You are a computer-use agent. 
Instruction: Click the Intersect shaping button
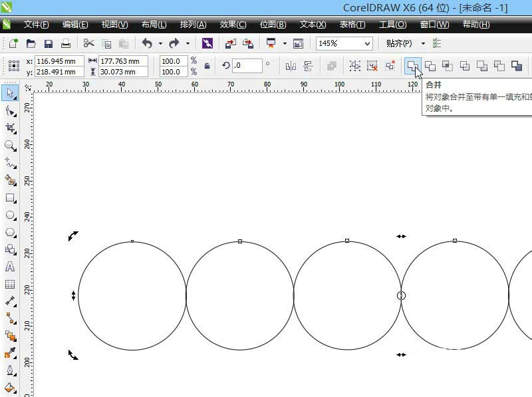[x=447, y=66]
